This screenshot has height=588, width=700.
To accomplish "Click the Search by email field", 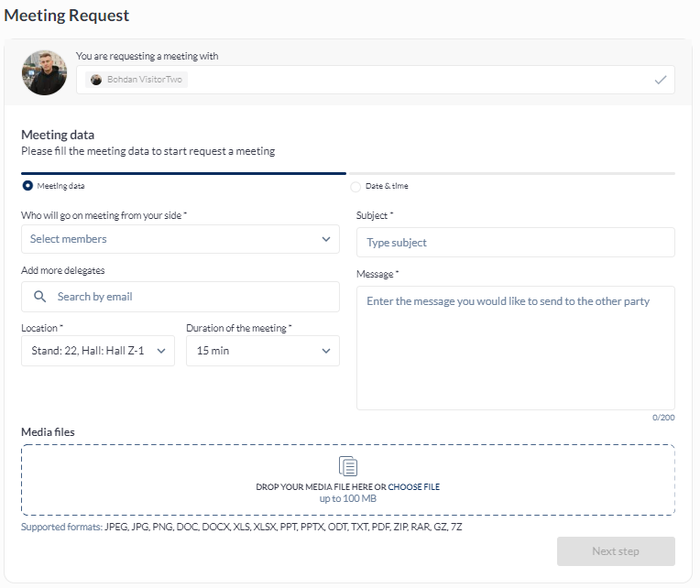I will coord(192,297).
